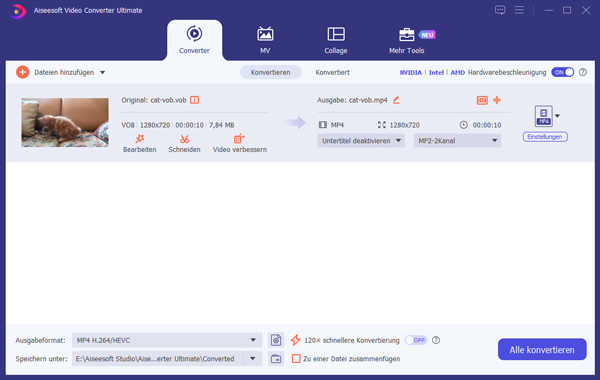Viewport: 600px width, 380px height.
Task: Click the Einstellungen button
Action: point(545,137)
